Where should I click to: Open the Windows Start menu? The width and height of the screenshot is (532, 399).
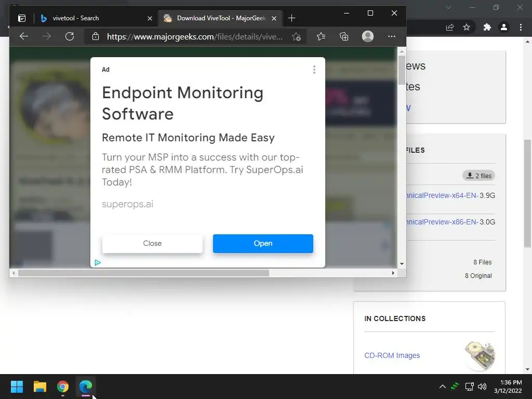tap(17, 387)
